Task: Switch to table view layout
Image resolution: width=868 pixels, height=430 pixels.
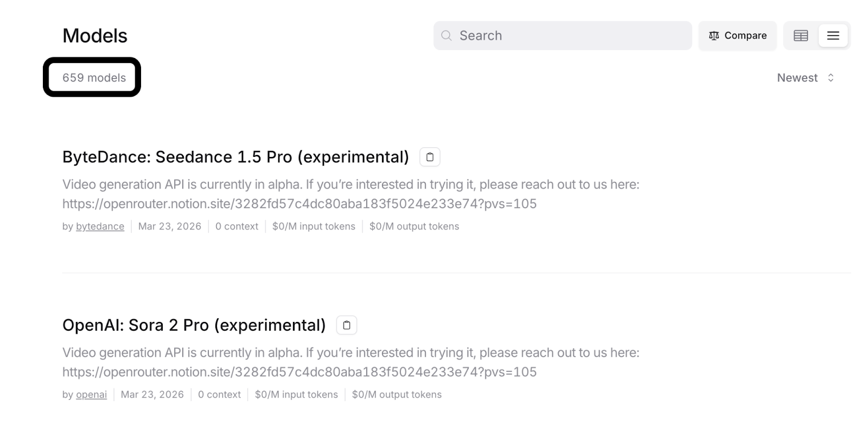Action: click(x=801, y=36)
